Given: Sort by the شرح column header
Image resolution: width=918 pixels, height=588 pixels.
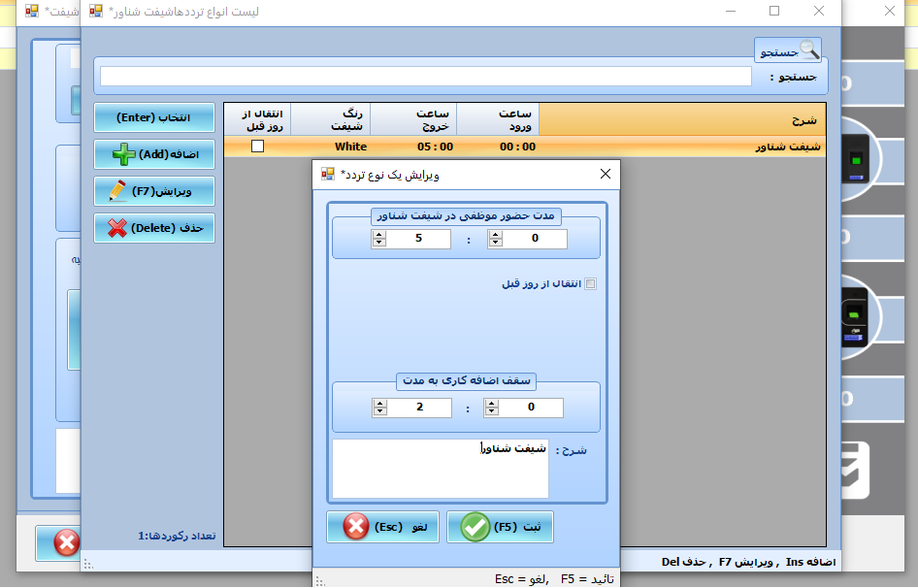Looking at the screenshot, I should click(681, 119).
